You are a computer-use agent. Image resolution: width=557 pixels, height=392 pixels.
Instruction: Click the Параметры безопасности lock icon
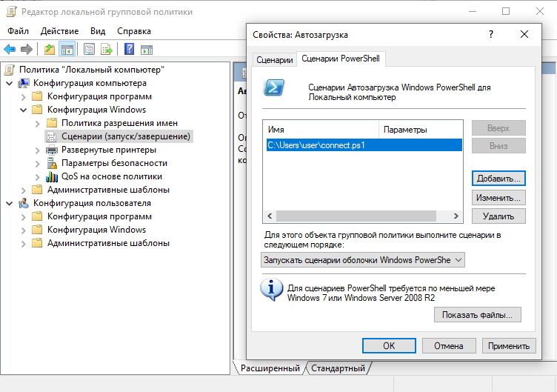(52, 163)
